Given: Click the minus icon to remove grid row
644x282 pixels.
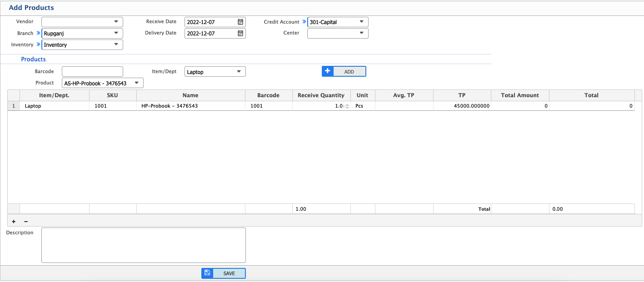Looking at the screenshot, I should [26, 221].
